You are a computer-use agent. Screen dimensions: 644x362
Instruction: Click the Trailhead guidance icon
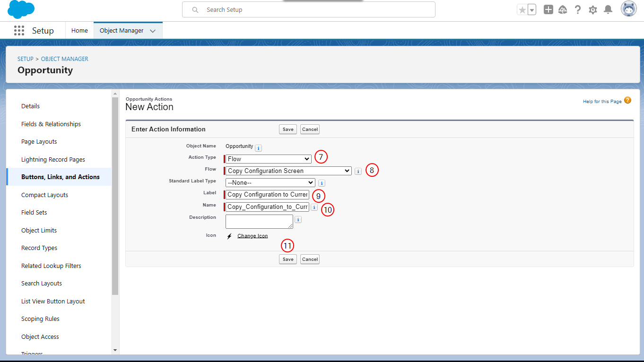(563, 9)
